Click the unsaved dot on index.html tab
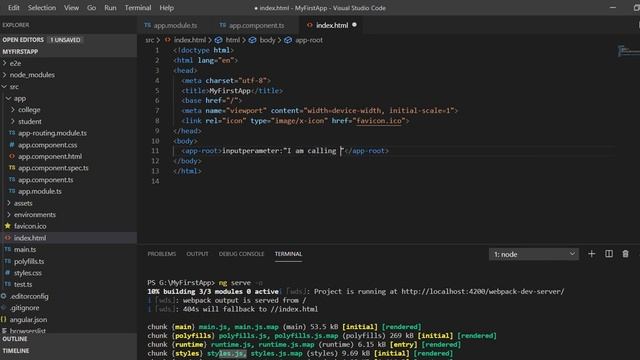The width and height of the screenshot is (640, 360). pyautogui.click(x=354, y=25)
